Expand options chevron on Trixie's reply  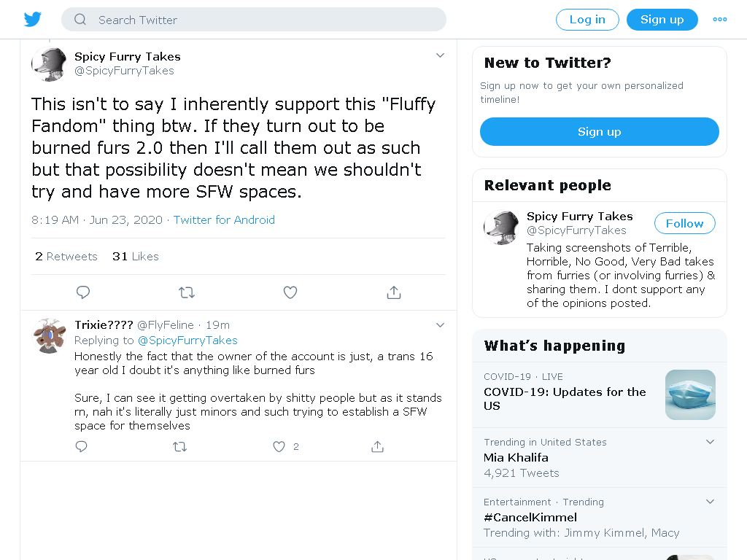click(x=440, y=325)
